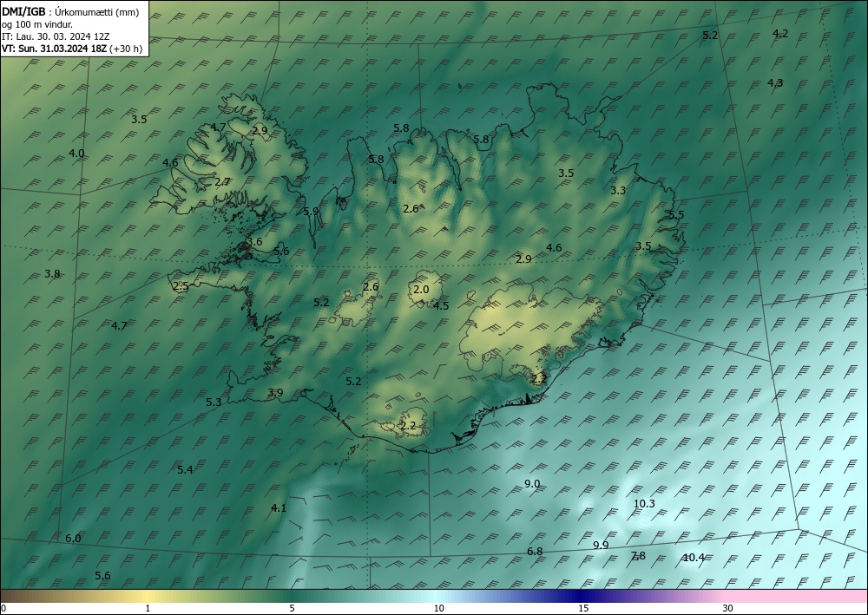The image size is (868, 615).
Task: Click the 10.3 value southeast of Iceland
Action: pos(644,503)
